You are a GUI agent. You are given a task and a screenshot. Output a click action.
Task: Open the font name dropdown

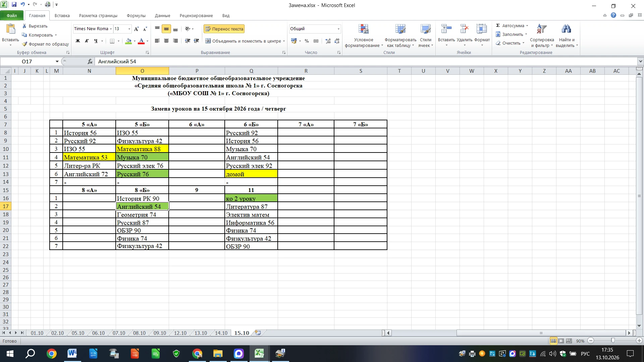coord(111,29)
